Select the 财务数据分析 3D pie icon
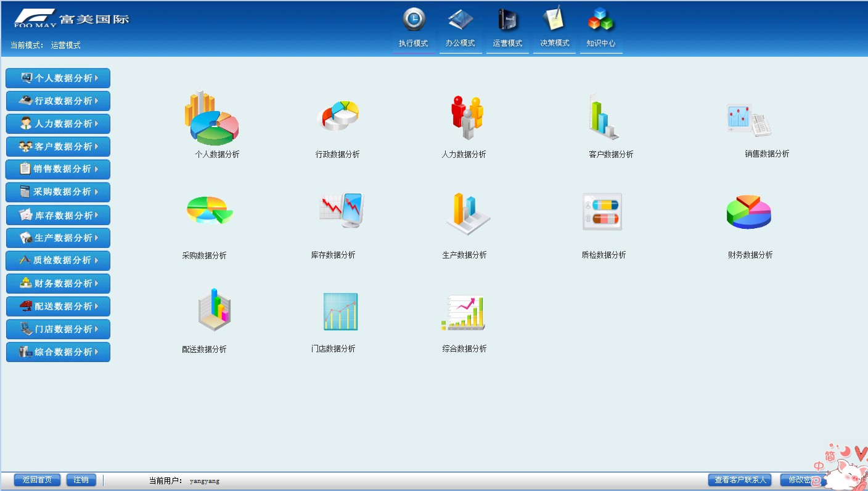The height and width of the screenshot is (491, 868). (x=748, y=212)
